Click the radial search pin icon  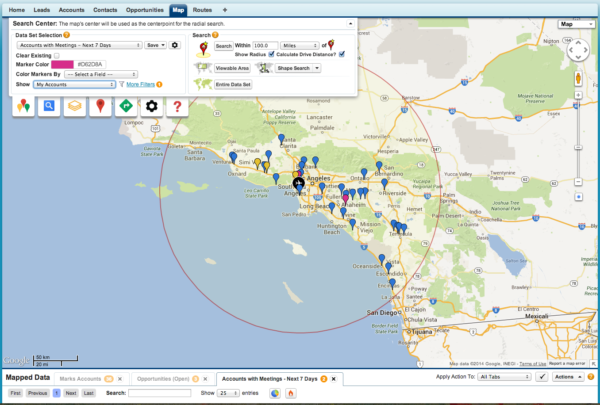point(203,49)
